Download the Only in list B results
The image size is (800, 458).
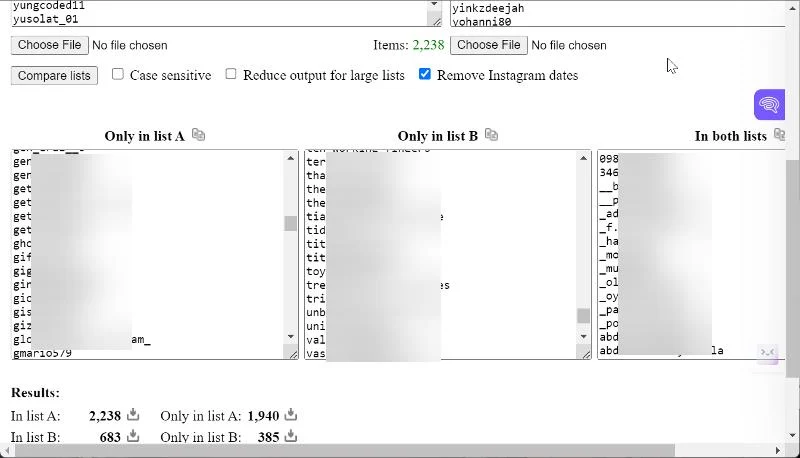[x=291, y=436]
